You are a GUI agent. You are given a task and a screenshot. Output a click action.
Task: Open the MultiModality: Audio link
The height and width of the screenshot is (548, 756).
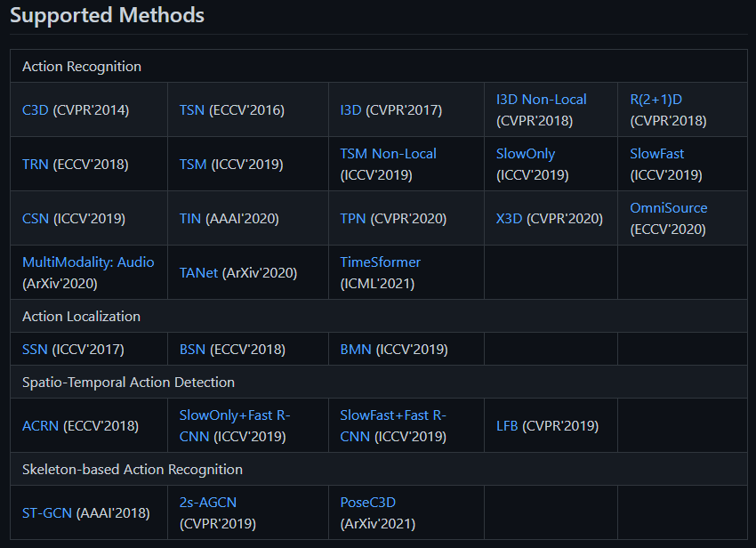(88, 262)
